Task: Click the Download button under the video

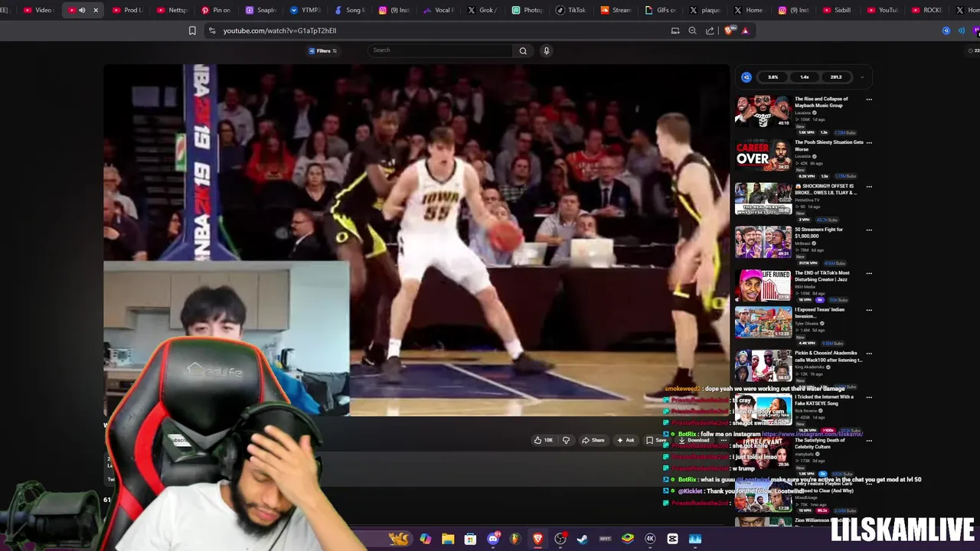Action: [x=694, y=440]
